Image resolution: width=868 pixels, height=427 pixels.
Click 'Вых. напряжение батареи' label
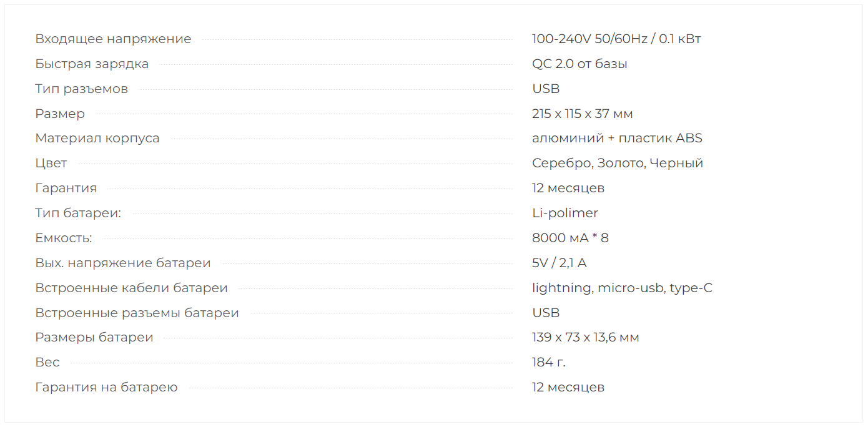click(123, 263)
